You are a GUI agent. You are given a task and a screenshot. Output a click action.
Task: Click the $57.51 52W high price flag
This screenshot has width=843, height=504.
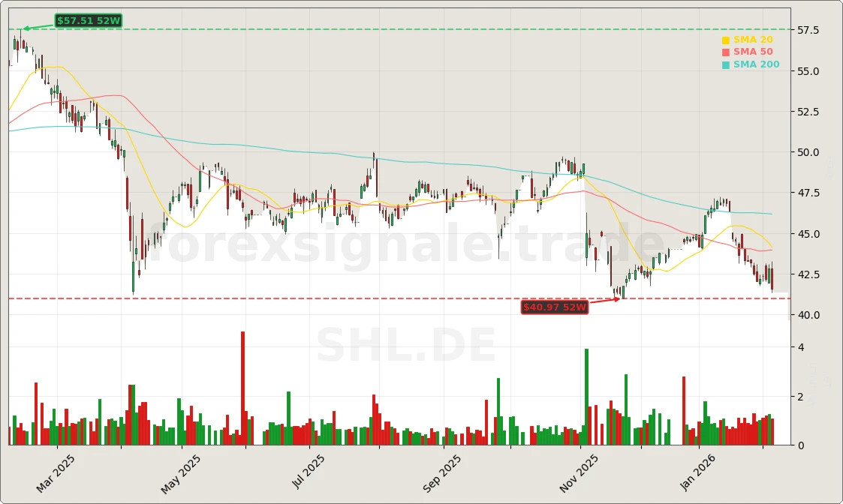pos(88,22)
